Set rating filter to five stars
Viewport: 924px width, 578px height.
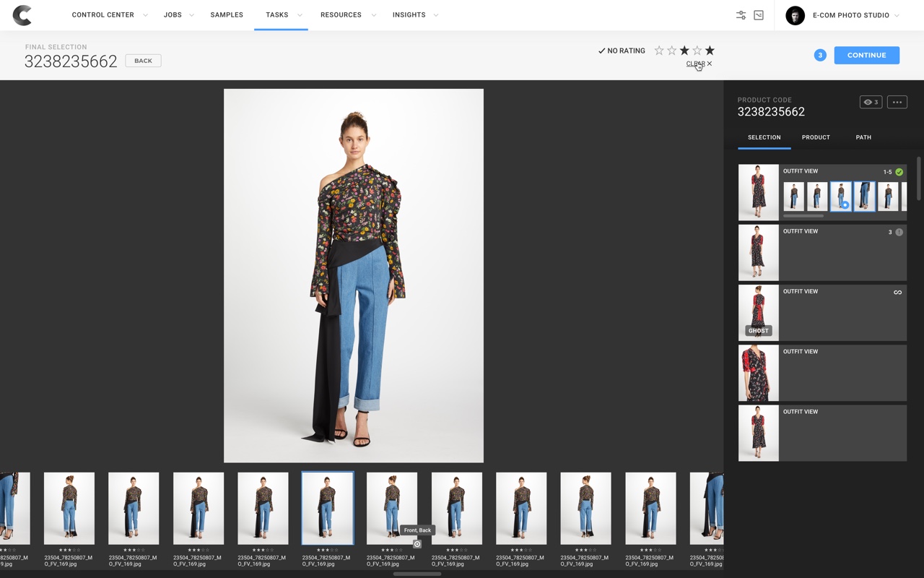710,51
